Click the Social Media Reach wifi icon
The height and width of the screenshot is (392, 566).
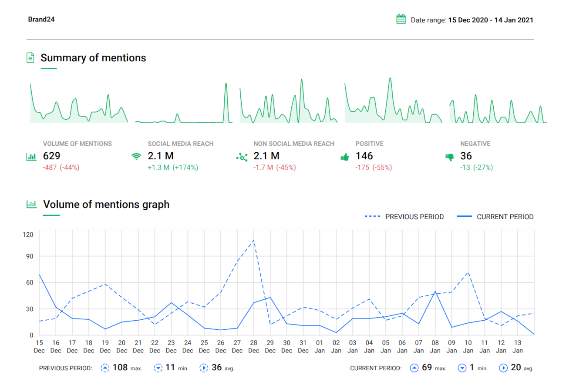point(136,157)
